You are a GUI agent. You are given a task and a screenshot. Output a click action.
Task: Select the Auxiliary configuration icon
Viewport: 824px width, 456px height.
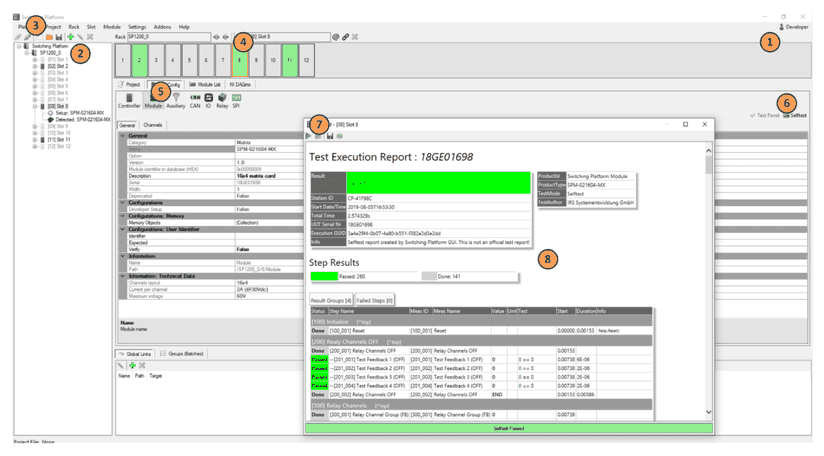coord(176,100)
